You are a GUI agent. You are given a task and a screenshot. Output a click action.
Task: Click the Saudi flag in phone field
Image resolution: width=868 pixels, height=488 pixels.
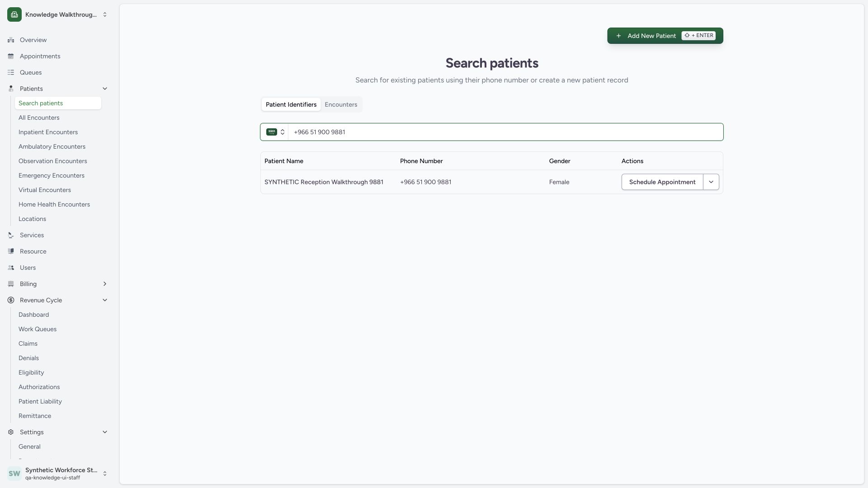click(x=272, y=132)
